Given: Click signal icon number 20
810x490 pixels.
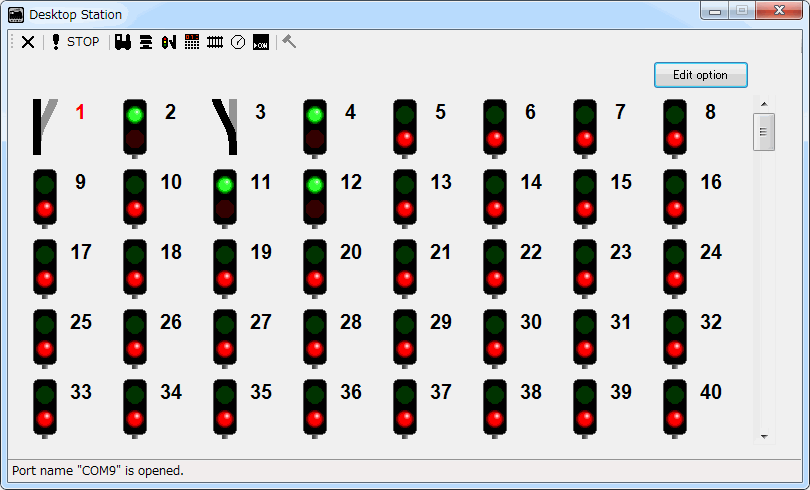Looking at the screenshot, I should [x=315, y=268].
